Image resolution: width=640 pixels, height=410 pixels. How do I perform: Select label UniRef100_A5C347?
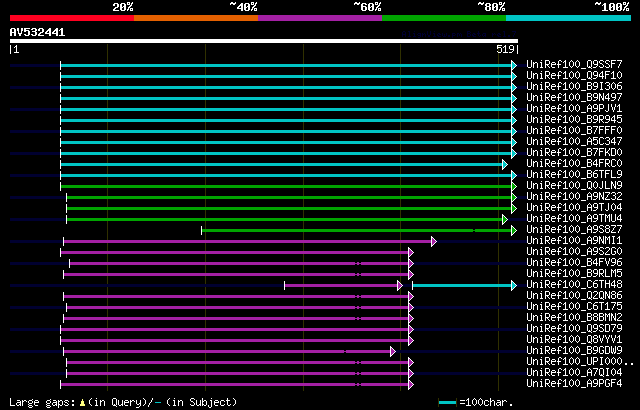[x=574, y=142]
